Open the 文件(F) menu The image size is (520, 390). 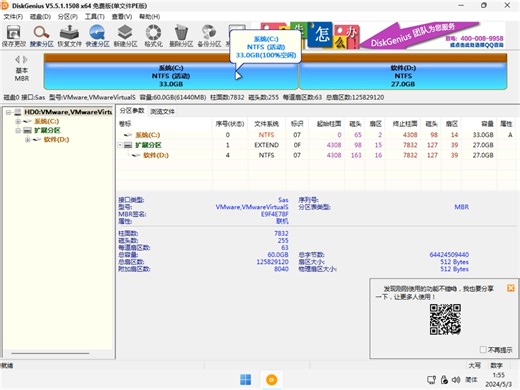pos(13,16)
